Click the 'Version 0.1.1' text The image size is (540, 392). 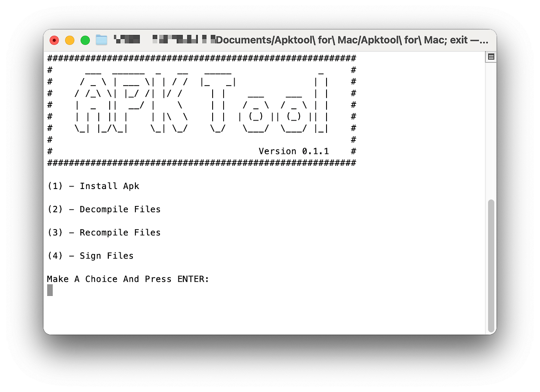[294, 151]
